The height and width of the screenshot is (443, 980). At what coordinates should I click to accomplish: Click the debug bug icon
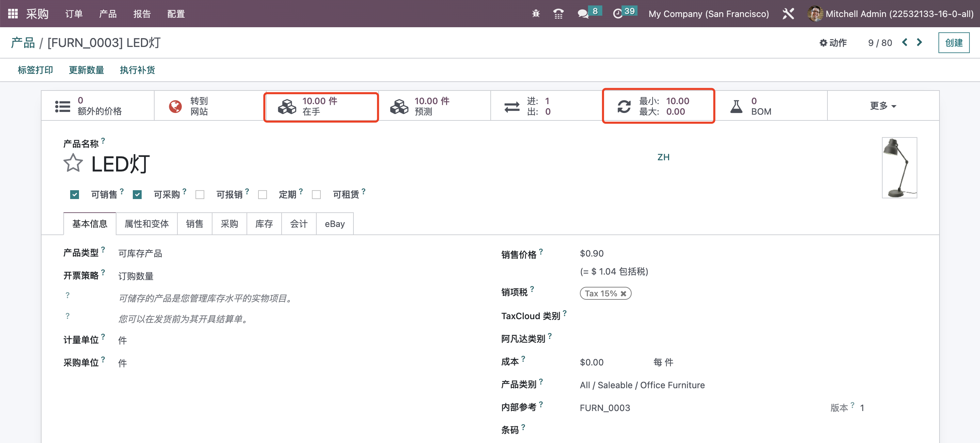click(536, 14)
